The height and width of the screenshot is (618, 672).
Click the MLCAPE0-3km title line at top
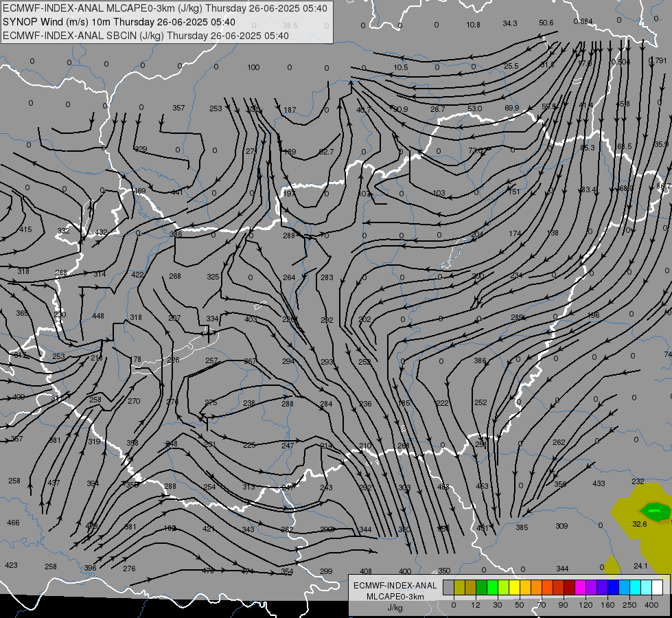pyautogui.click(x=165, y=8)
